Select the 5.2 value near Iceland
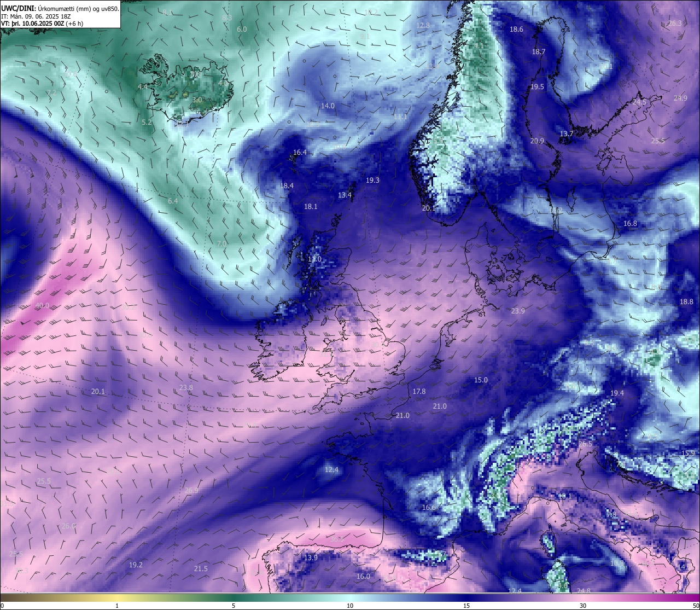The image size is (700, 610). pyautogui.click(x=147, y=123)
